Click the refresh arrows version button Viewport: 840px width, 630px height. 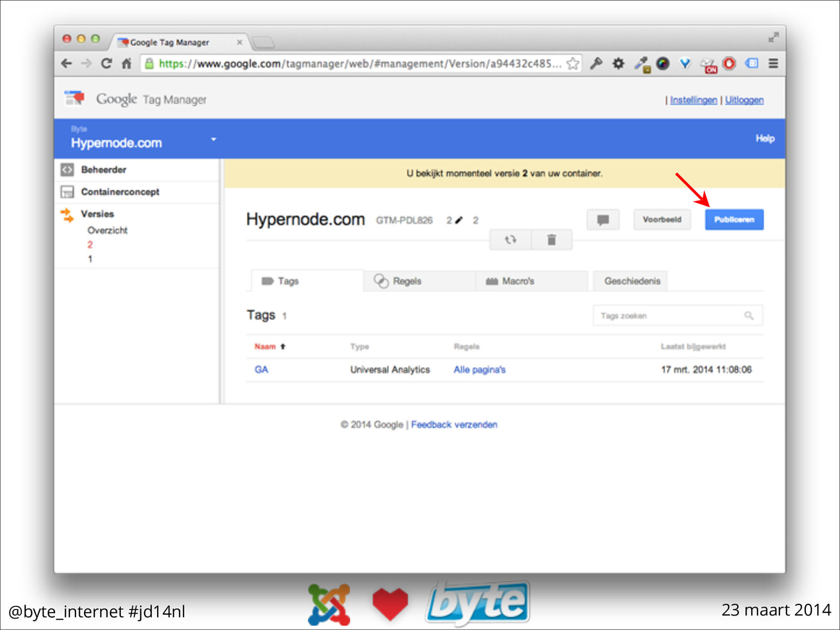pos(510,240)
